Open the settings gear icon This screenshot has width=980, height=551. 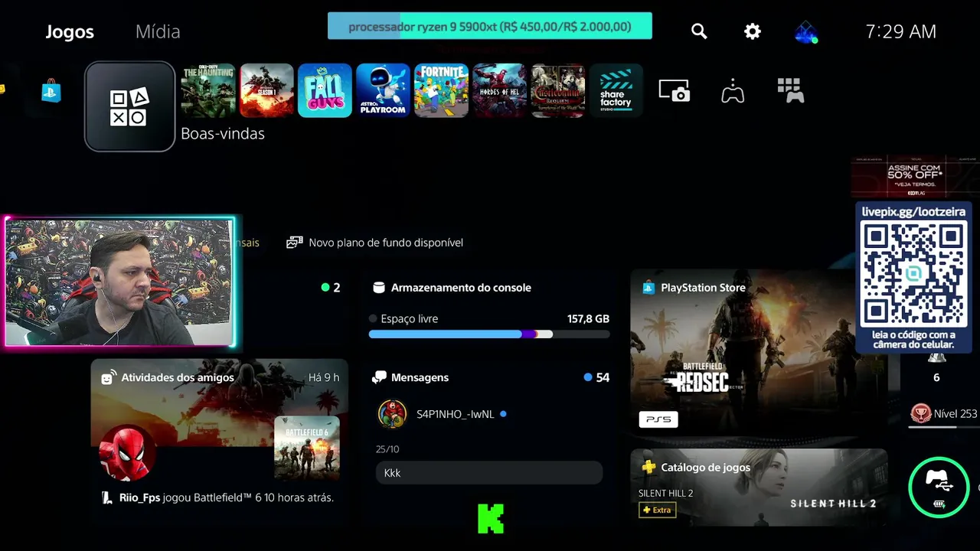(x=753, y=31)
